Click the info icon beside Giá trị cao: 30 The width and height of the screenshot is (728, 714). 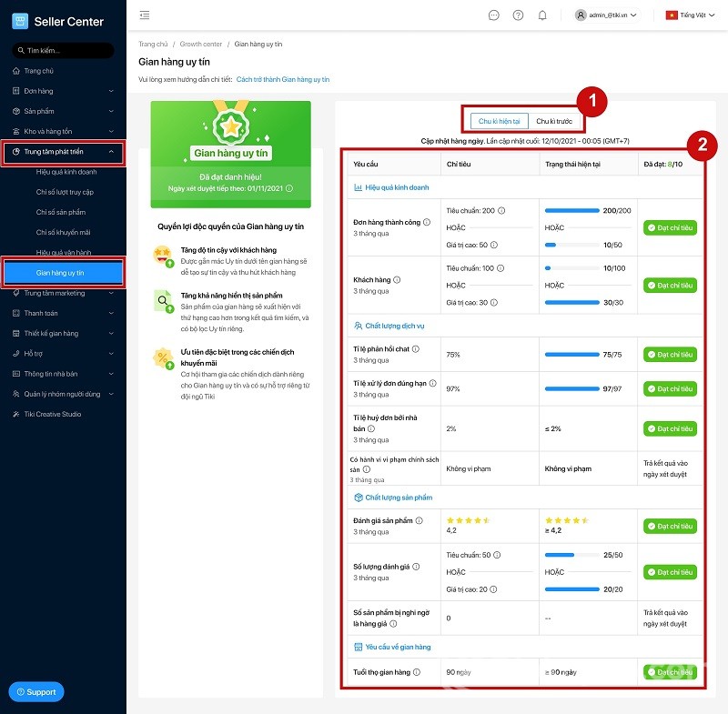[494, 303]
